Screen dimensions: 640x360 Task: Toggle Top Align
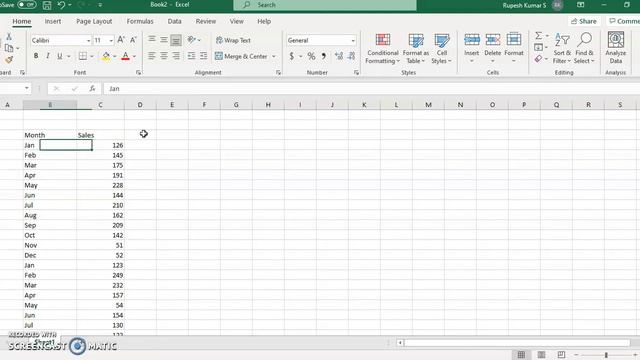click(x=152, y=40)
